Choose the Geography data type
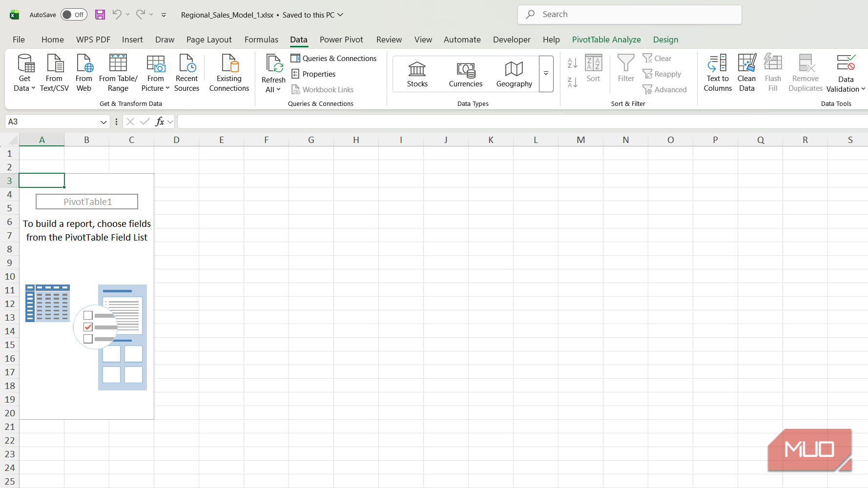 click(514, 74)
